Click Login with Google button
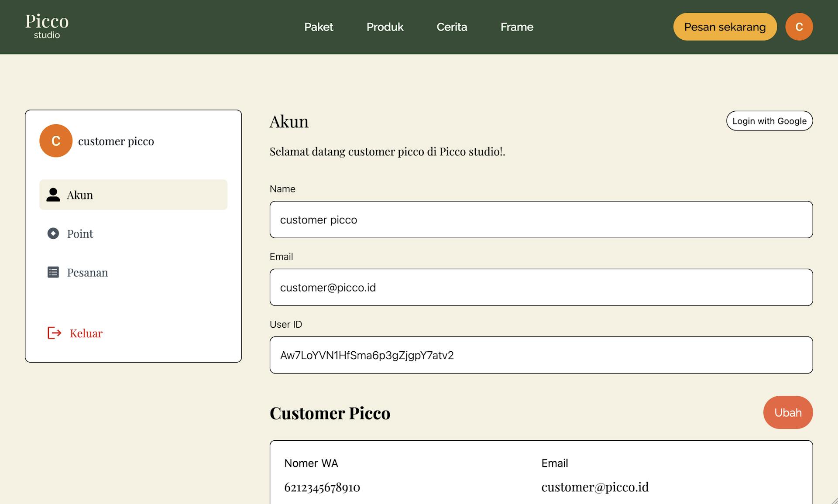The image size is (838, 504). click(x=769, y=121)
